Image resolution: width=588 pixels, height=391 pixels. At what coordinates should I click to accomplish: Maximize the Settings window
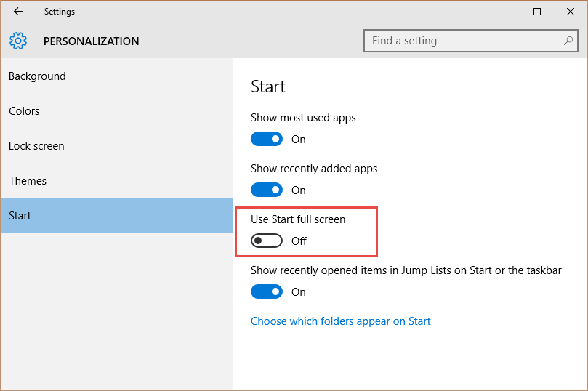point(537,12)
